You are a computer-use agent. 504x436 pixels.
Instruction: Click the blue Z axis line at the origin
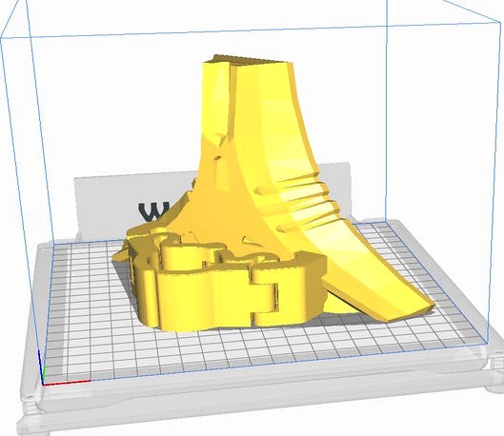tap(41, 367)
